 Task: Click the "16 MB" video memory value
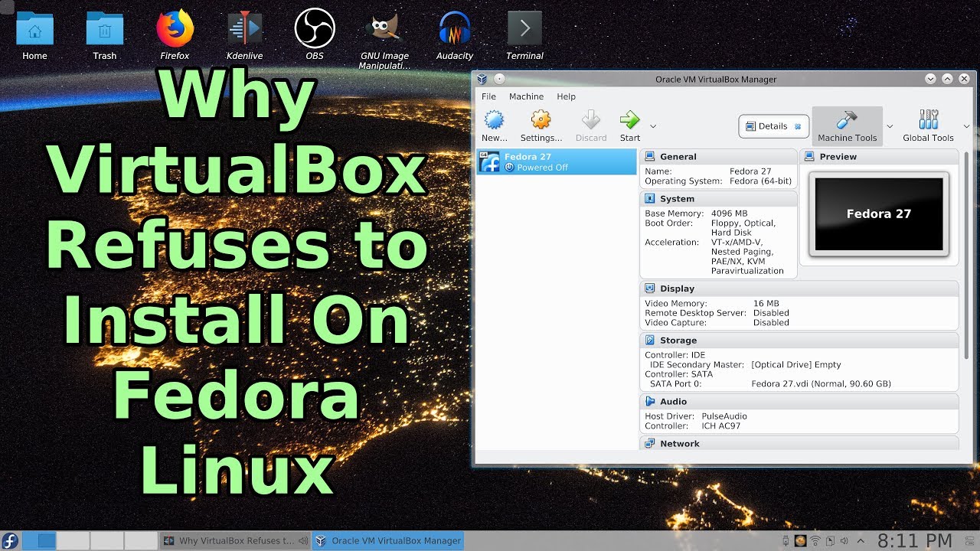point(766,304)
